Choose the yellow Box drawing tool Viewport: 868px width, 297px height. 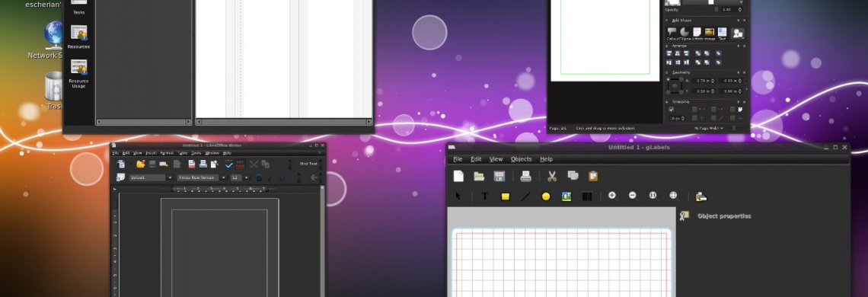click(x=505, y=196)
